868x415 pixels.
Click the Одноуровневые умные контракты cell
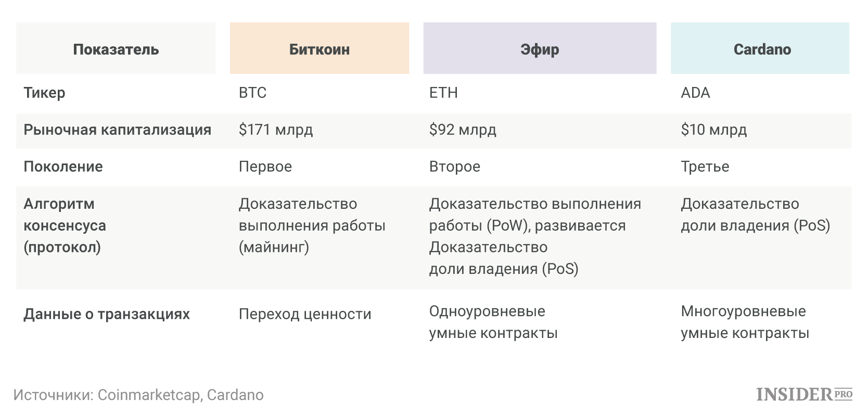[493, 322]
